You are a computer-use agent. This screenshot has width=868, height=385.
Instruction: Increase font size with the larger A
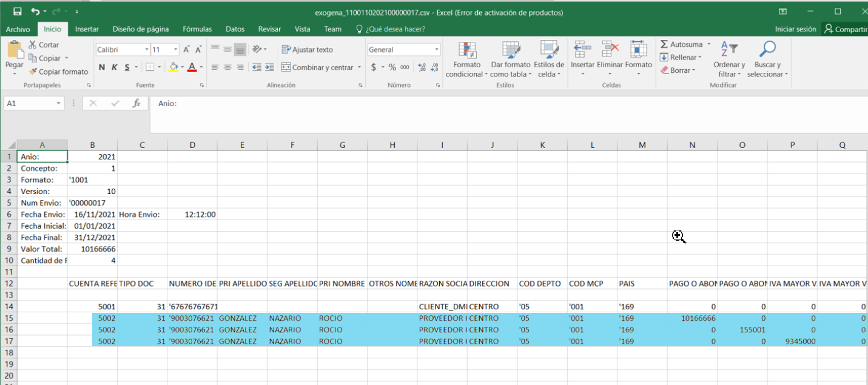(187, 50)
